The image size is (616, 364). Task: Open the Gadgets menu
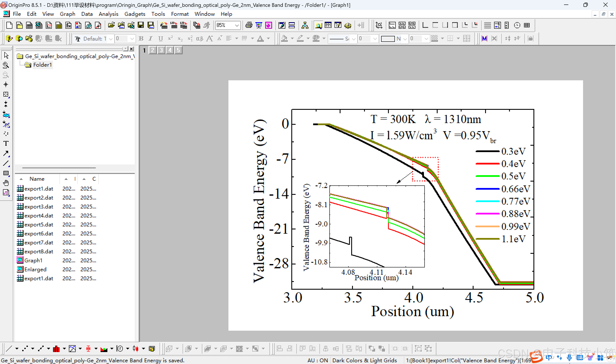pyautogui.click(x=135, y=14)
